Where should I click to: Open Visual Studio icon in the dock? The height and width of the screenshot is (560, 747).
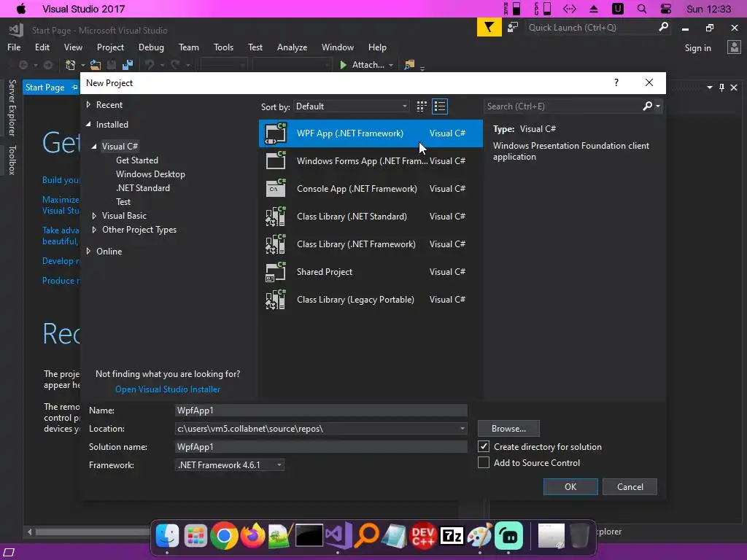[338, 536]
